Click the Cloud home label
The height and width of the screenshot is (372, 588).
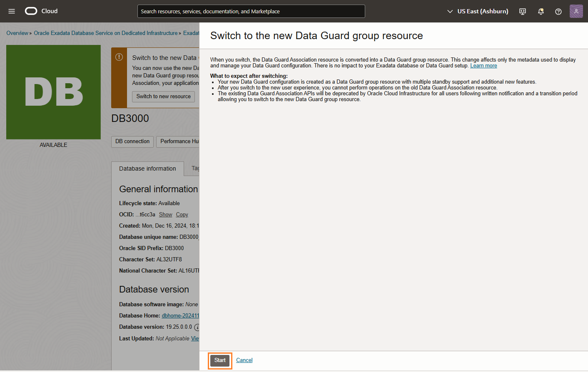(50, 11)
